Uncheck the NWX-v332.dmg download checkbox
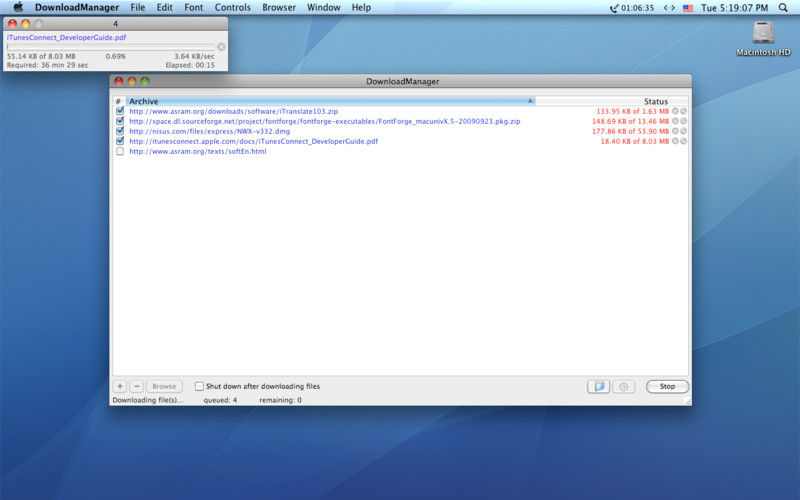Viewport: 800px width, 500px height. [x=120, y=131]
